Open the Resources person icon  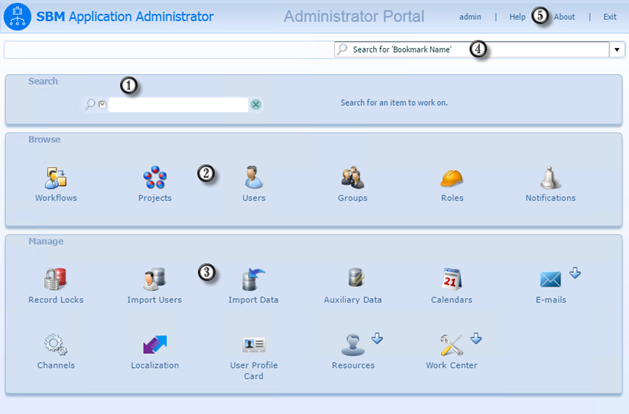353,345
